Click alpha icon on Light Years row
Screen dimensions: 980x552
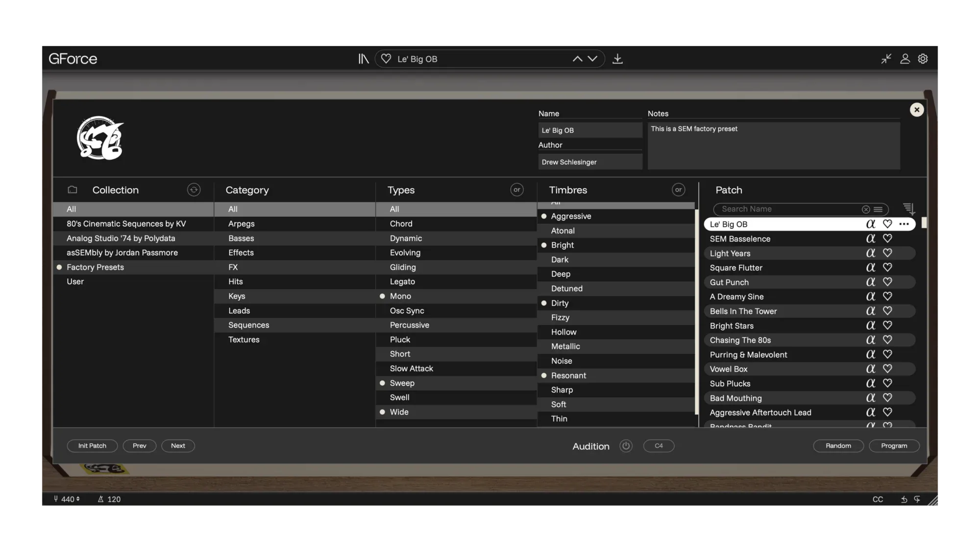871,253
